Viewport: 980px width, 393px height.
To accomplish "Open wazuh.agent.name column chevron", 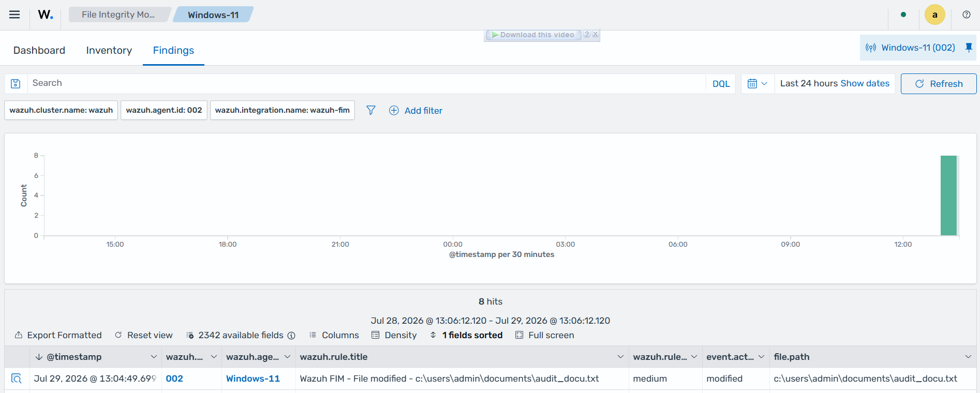I will (x=287, y=357).
